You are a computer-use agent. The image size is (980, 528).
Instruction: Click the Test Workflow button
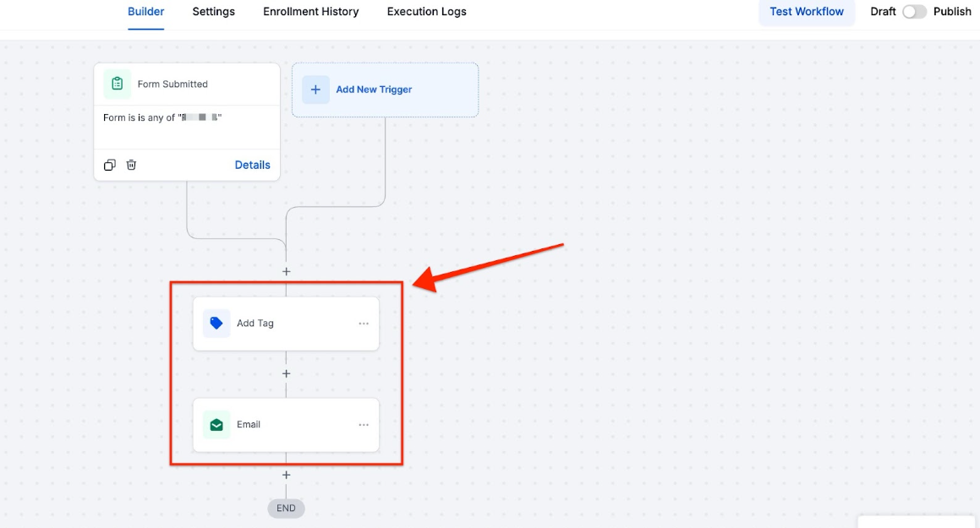pos(807,12)
